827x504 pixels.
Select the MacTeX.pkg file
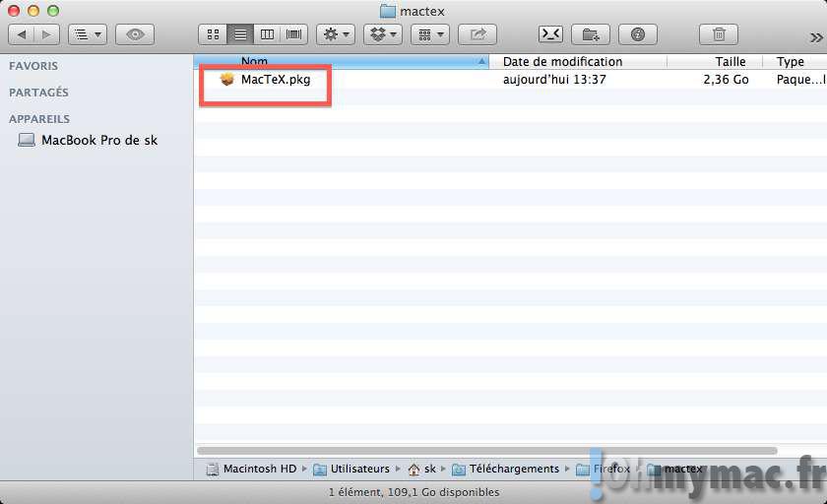(276, 79)
